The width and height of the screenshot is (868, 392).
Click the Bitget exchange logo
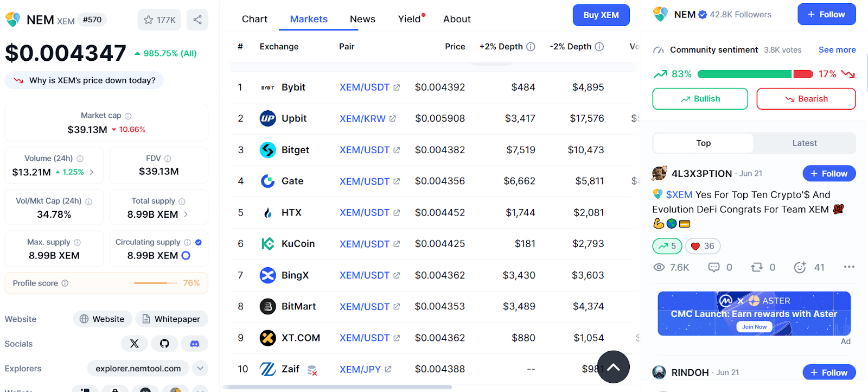click(x=267, y=150)
